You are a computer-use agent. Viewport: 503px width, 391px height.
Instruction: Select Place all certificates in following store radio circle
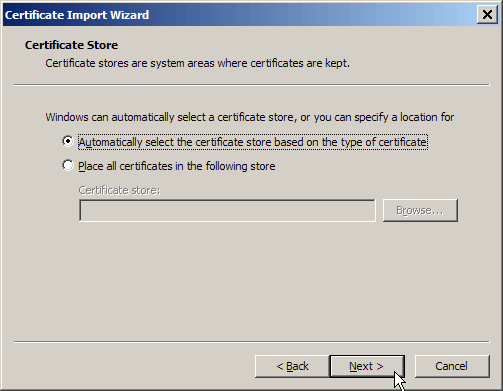tap(68, 165)
